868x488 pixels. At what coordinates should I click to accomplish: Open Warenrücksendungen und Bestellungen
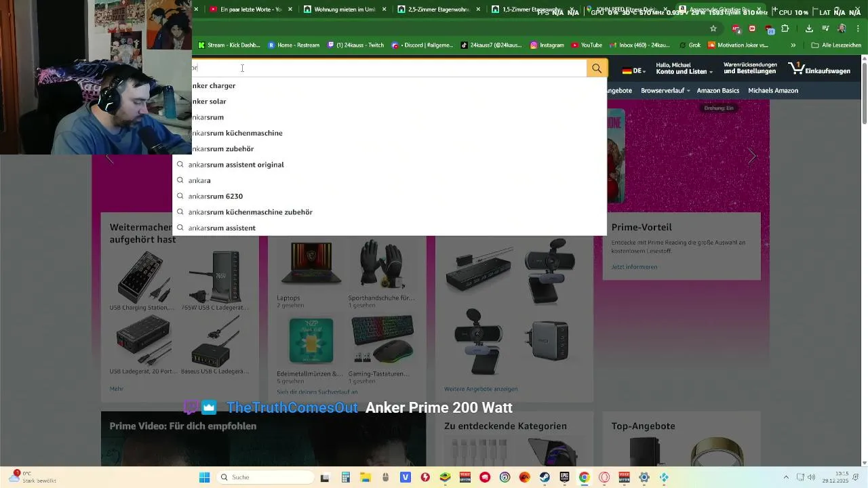750,68
